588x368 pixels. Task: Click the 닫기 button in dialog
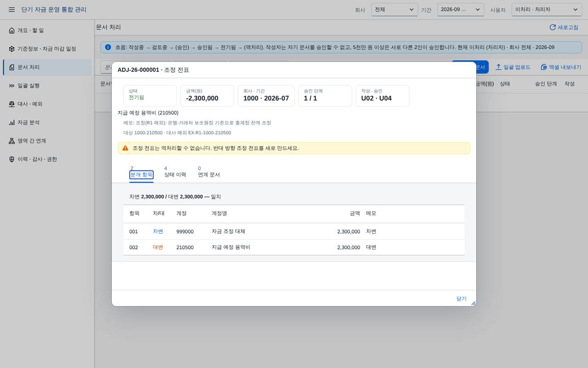click(461, 299)
